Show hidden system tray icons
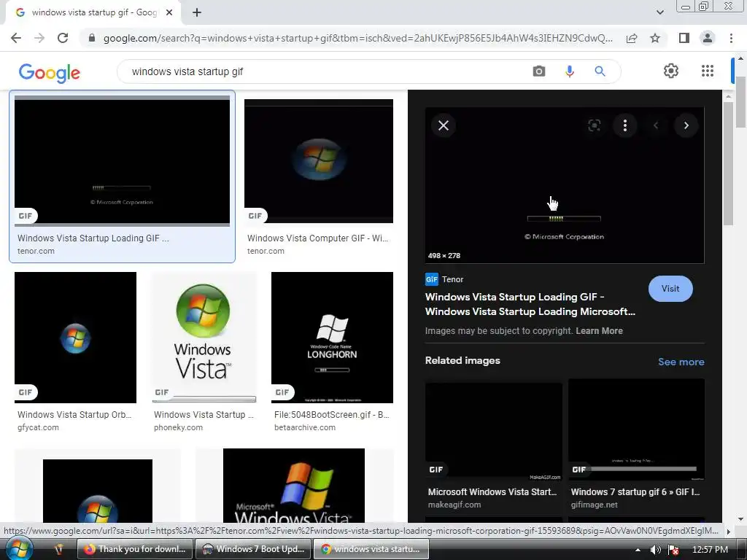 pyautogui.click(x=638, y=550)
